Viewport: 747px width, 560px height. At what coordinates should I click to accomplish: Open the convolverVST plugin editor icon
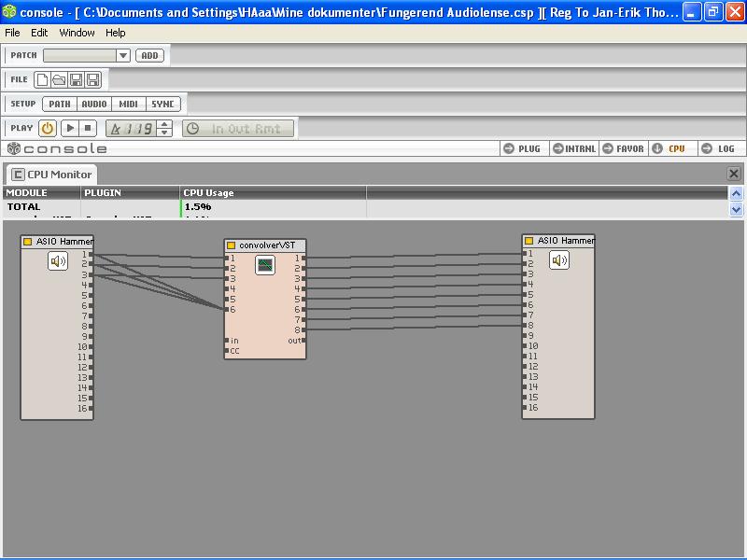coord(265,265)
